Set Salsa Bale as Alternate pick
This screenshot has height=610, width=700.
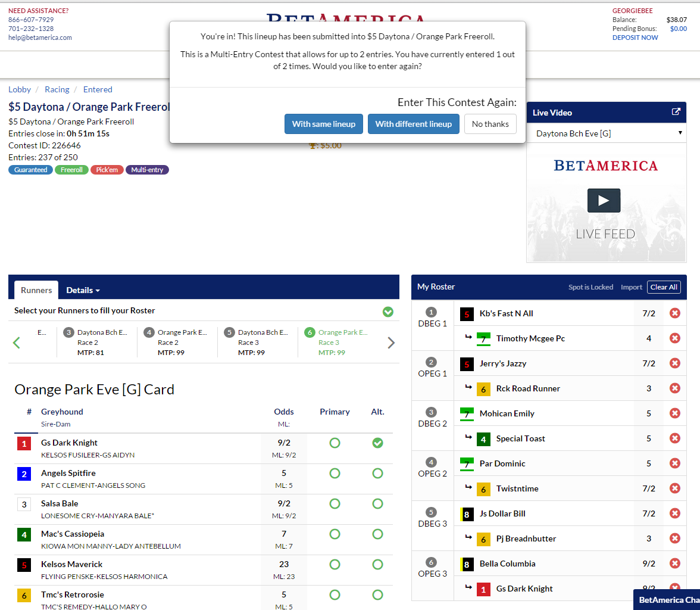click(x=377, y=503)
